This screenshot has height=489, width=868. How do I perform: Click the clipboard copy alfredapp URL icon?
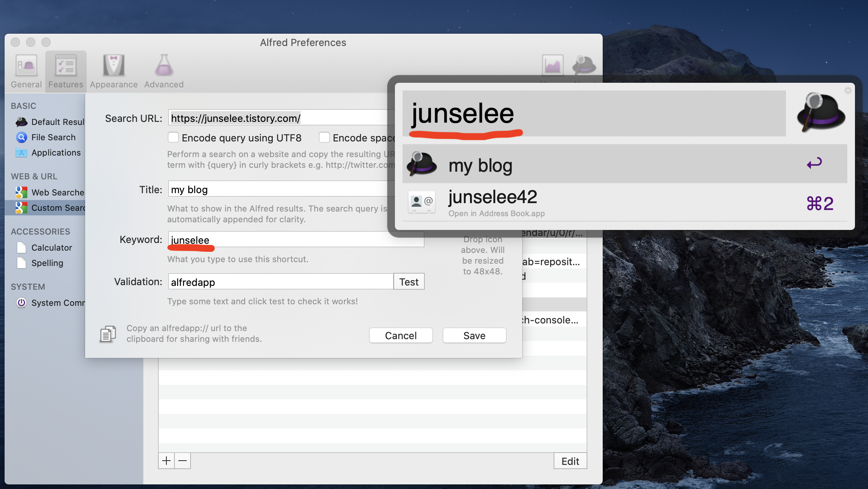108,334
